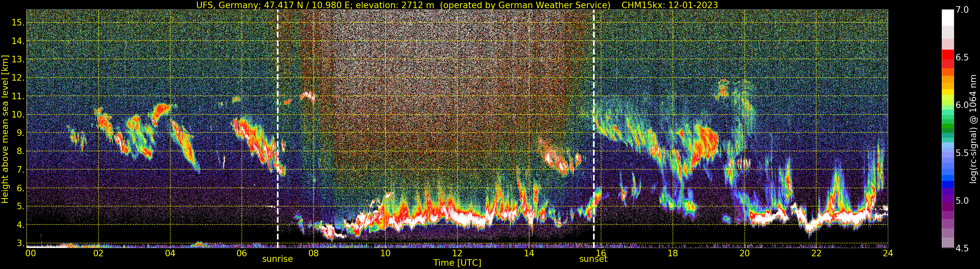
Task: Click the time tick label '04'
Action: coord(170,253)
